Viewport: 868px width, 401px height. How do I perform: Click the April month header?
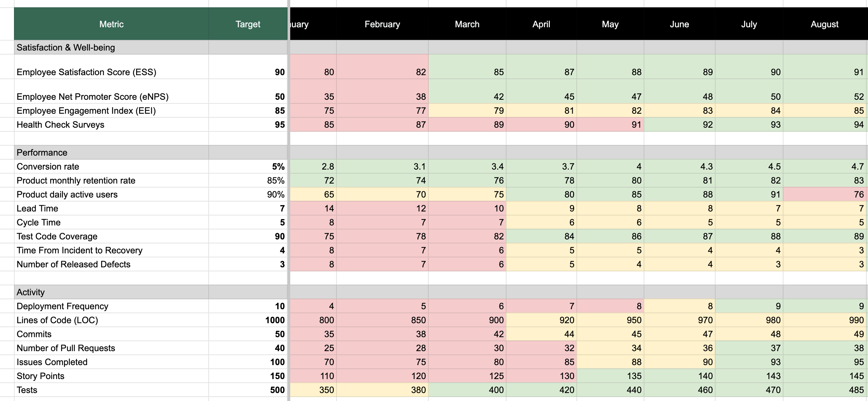[541, 24]
